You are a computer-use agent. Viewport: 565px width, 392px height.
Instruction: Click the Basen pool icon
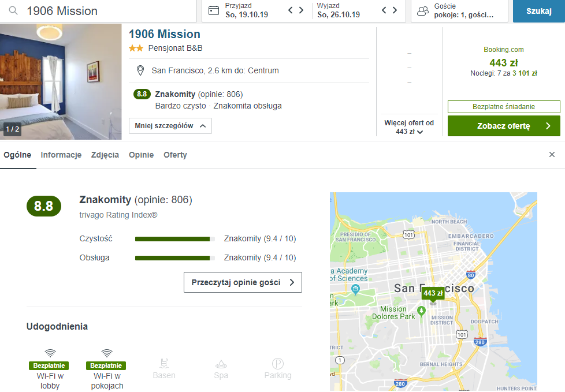pyautogui.click(x=164, y=364)
